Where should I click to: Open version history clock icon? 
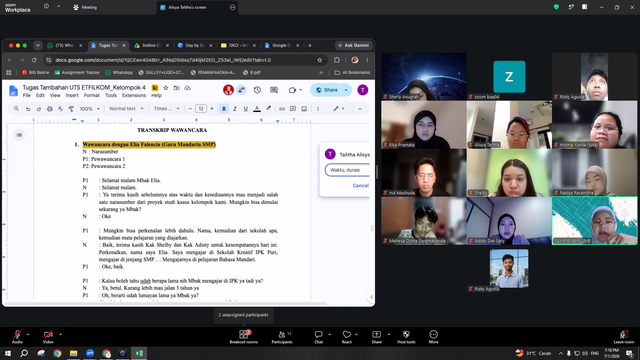257,90
